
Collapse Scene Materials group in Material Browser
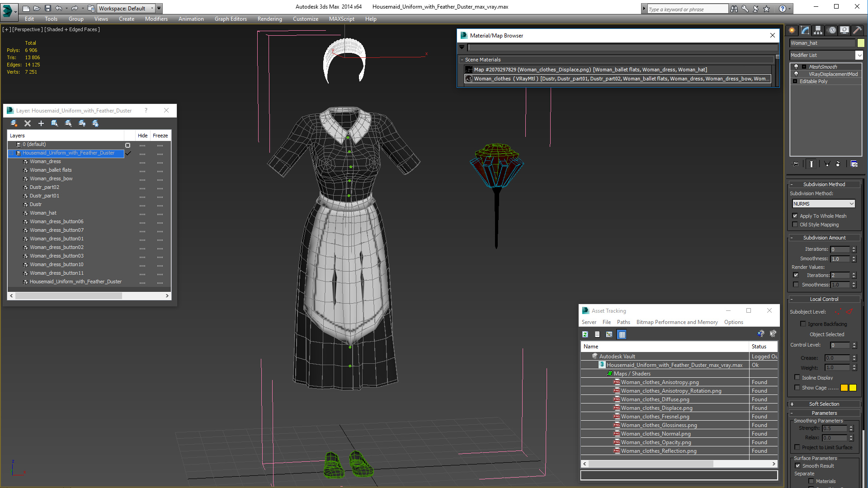pyautogui.click(x=462, y=60)
